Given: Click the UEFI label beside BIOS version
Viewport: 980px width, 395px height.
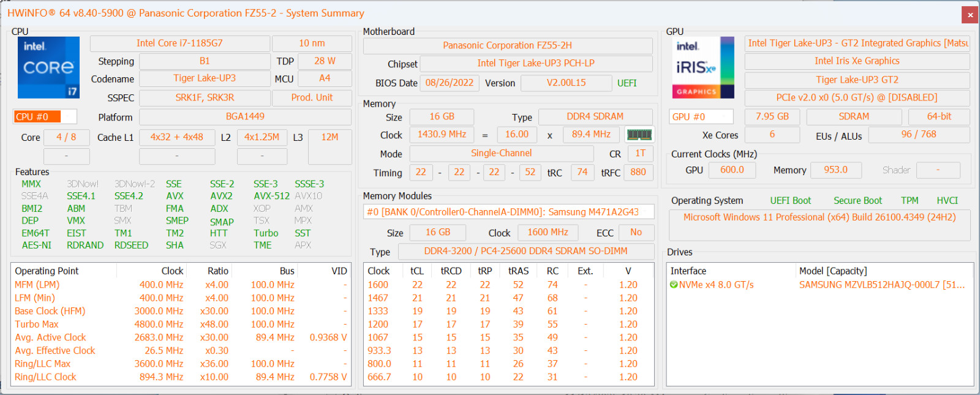Looking at the screenshot, I should click(627, 83).
